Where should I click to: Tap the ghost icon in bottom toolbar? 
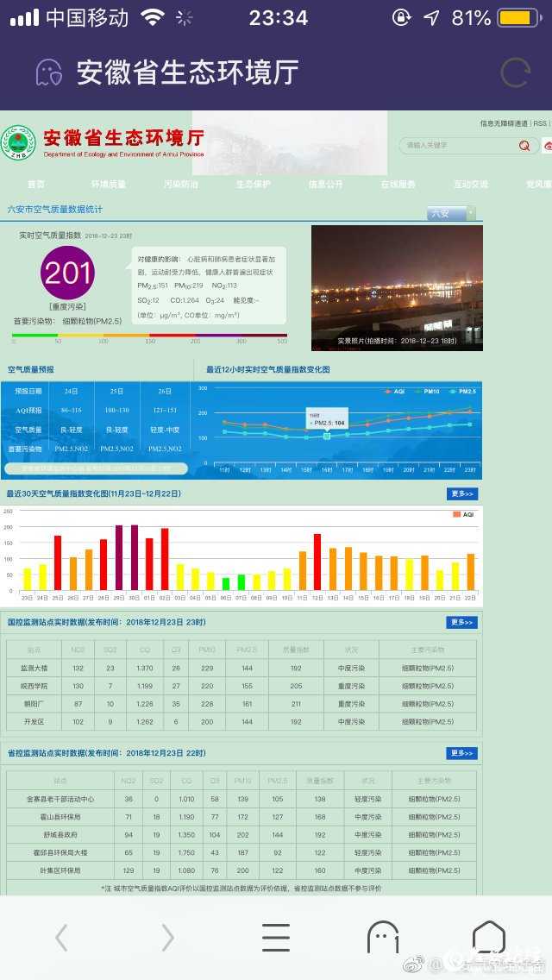click(383, 937)
